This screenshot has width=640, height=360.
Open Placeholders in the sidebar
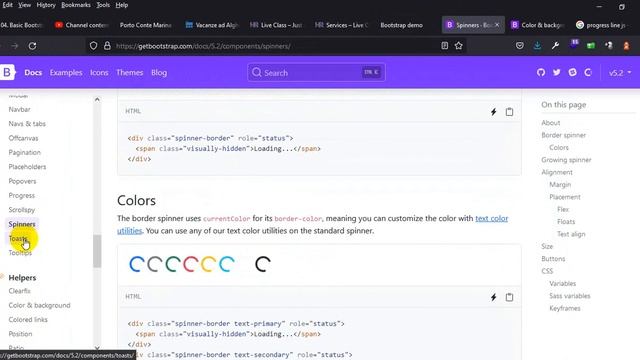click(x=27, y=167)
